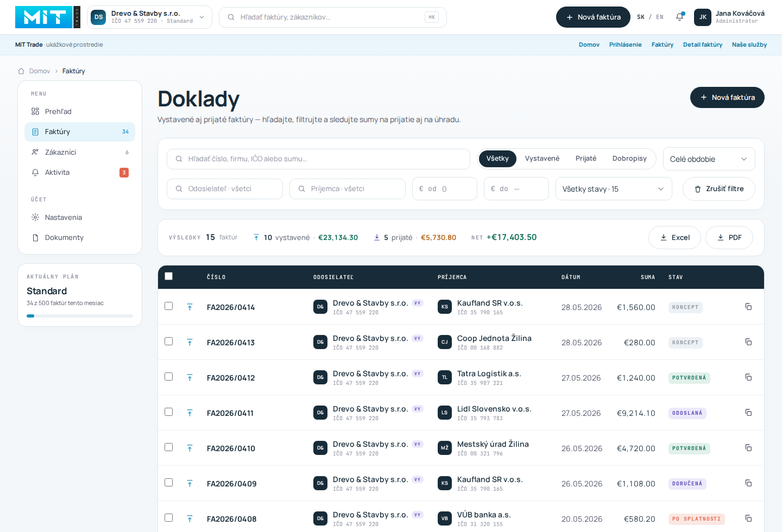Click the VÚB banka VB avatar

tap(445, 518)
